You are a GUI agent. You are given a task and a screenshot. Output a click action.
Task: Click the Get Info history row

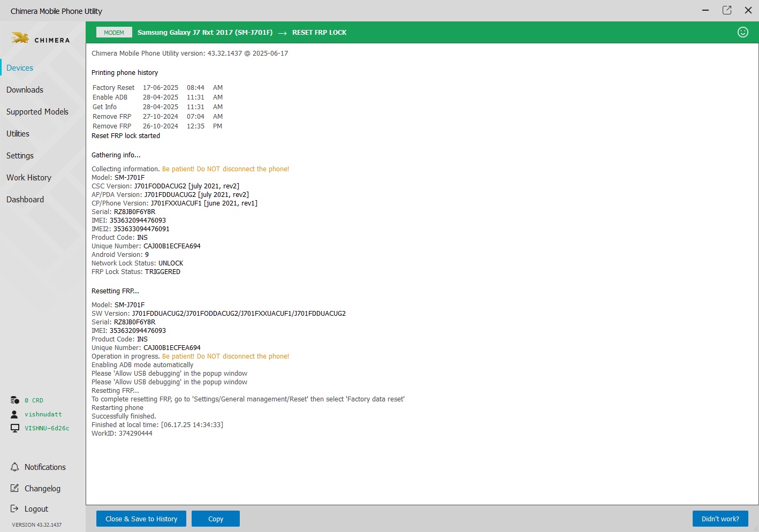(157, 107)
